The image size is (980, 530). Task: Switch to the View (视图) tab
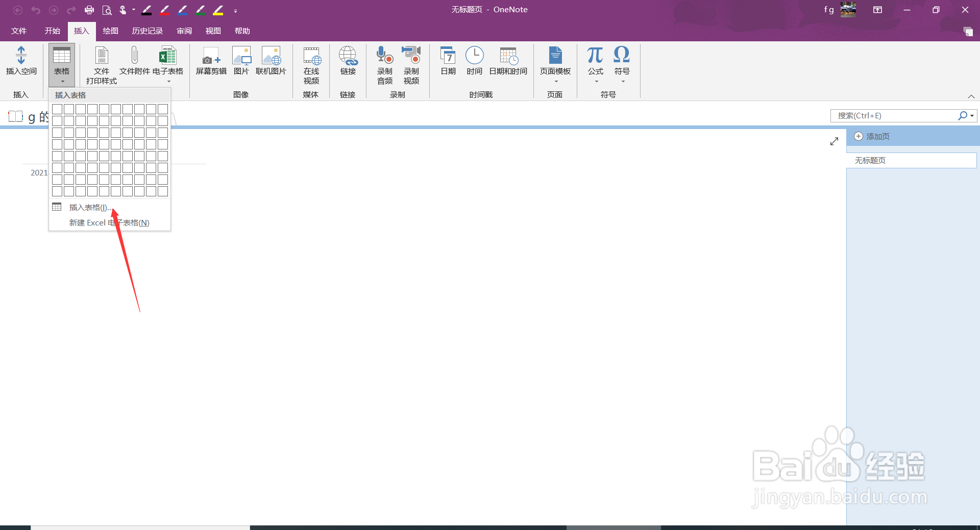[213, 31]
